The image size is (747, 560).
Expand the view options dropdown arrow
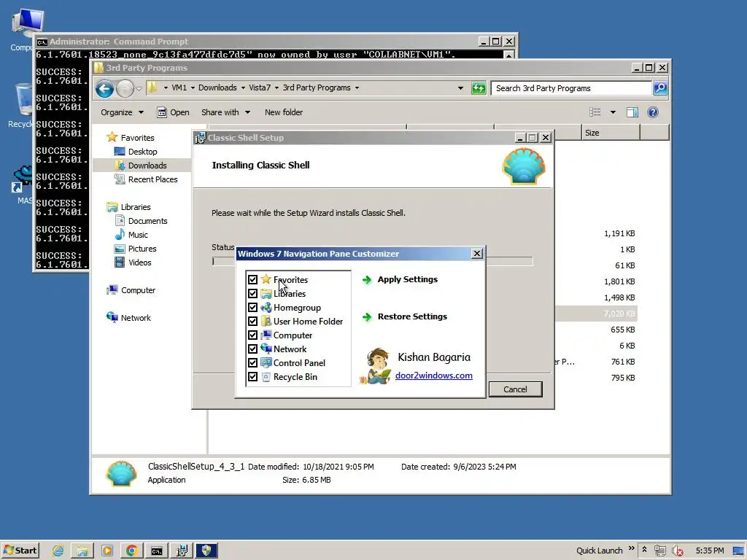(613, 112)
